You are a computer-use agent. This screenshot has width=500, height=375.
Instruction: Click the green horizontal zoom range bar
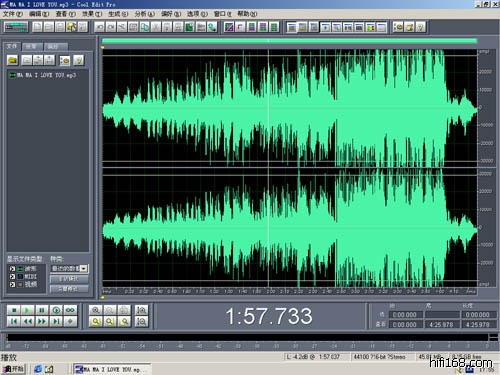pyautogui.click(x=289, y=41)
